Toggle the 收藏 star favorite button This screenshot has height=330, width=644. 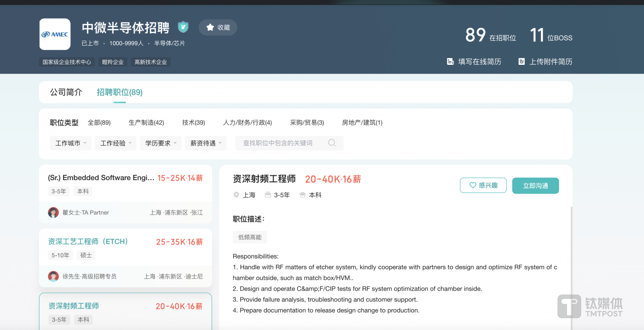point(218,28)
